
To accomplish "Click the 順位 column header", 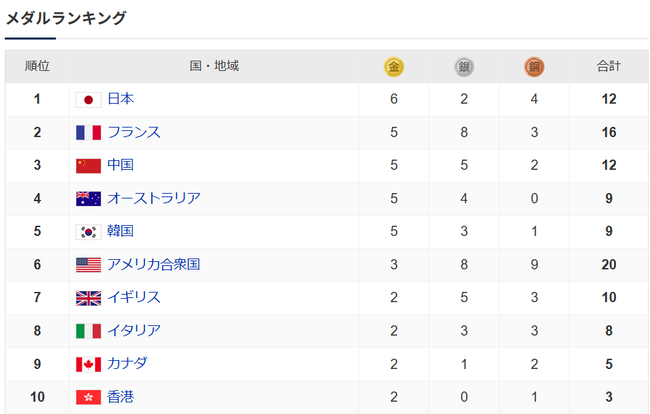I will click(37, 66).
